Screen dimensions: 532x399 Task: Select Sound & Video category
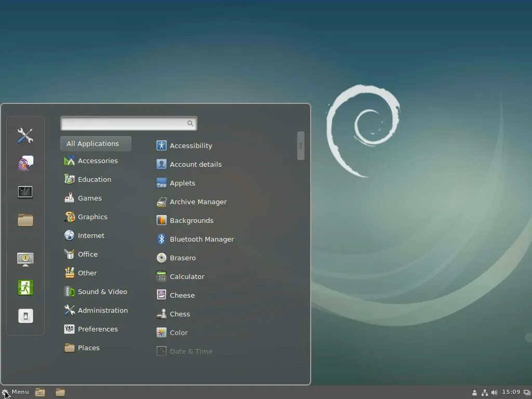tap(96, 291)
